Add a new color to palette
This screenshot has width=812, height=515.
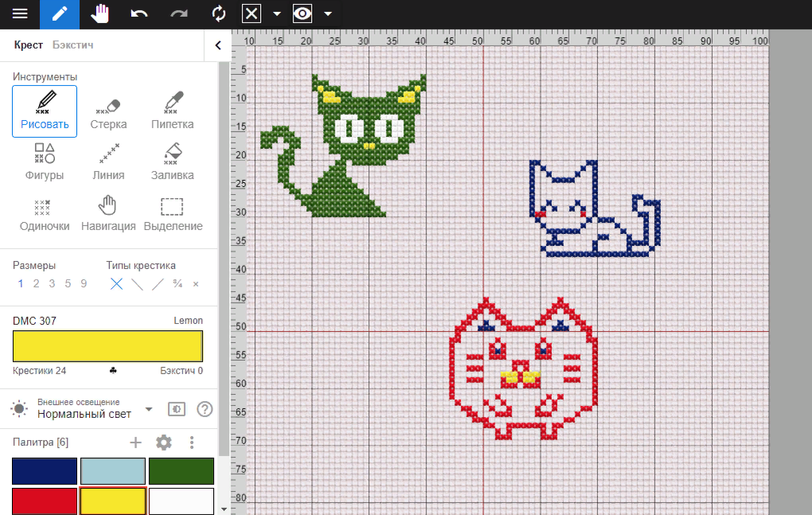point(136,443)
